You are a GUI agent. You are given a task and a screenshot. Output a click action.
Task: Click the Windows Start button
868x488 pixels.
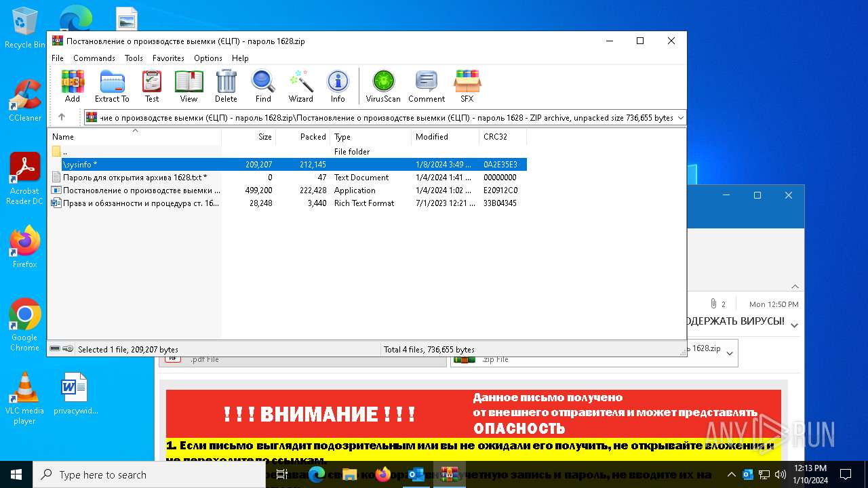(x=16, y=474)
